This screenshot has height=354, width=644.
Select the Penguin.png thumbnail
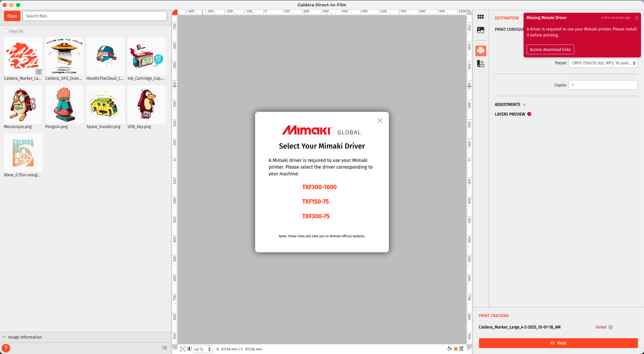point(64,105)
